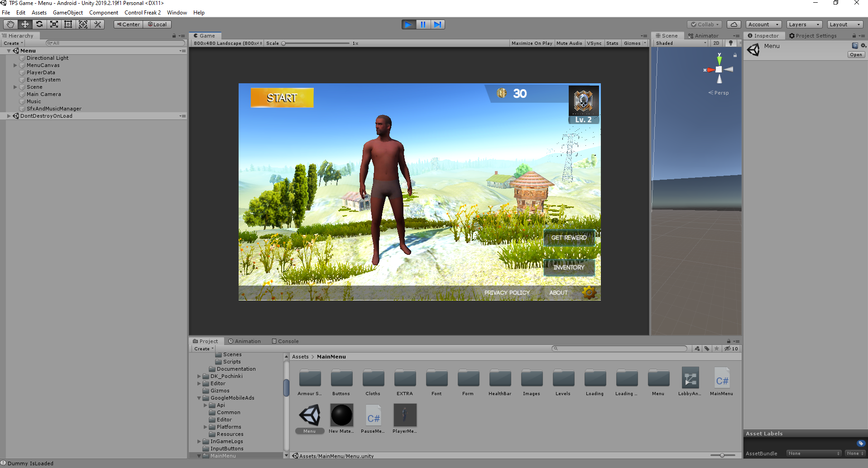This screenshot has width=868, height=468.
Task: Expand the MenuCanvas hierarchy item
Action: (15, 65)
